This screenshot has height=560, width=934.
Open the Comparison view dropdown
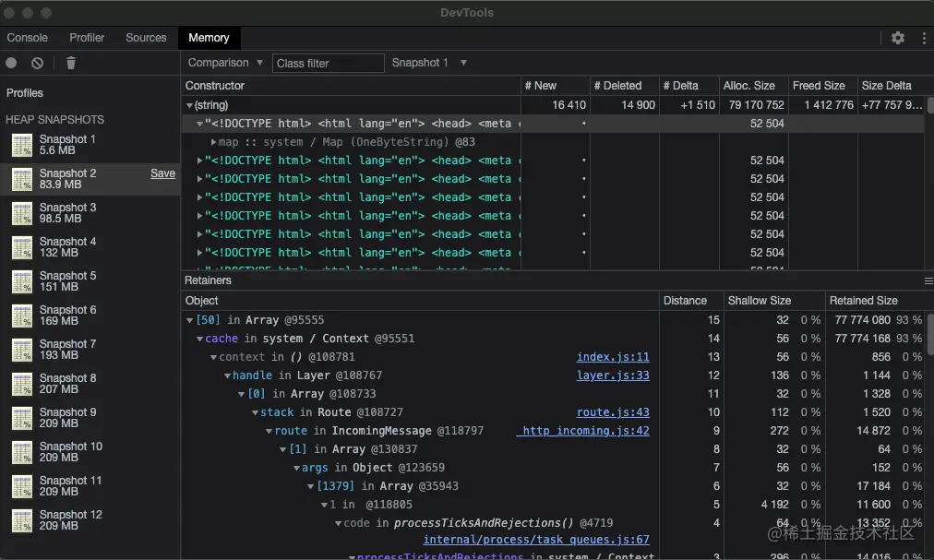pos(225,63)
